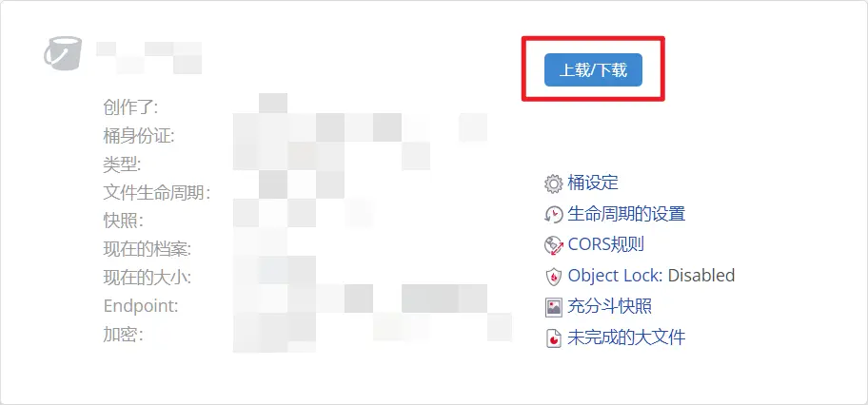The width and height of the screenshot is (868, 405).
Task: Click the 文件生命周期 field label
Action: pos(157,193)
